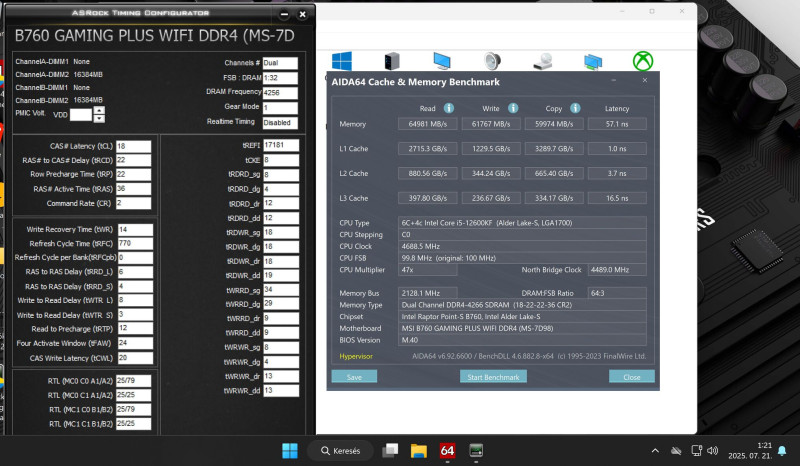
Task: Click Close button in AIDA64 benchmark
Action: coord(632,377)
